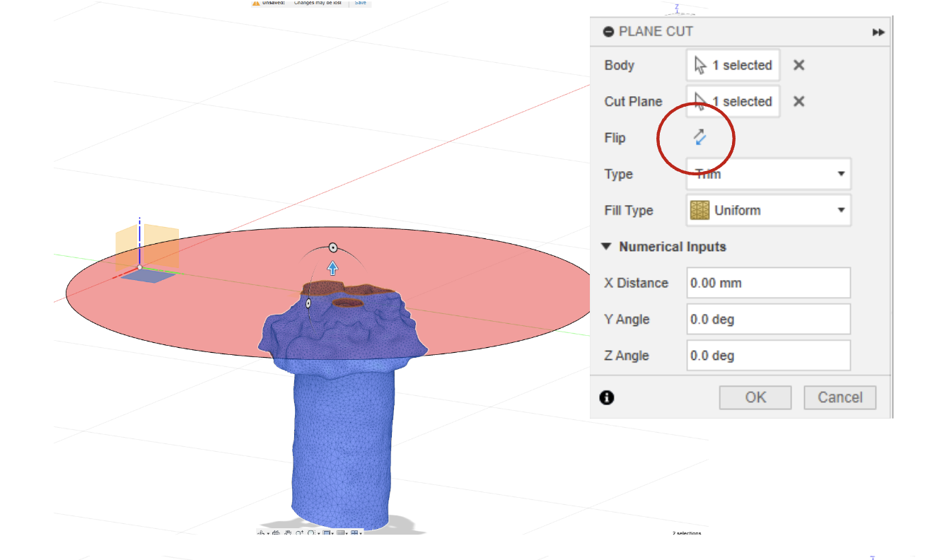Open the Type dropdown showing Trim

point(769,174)
